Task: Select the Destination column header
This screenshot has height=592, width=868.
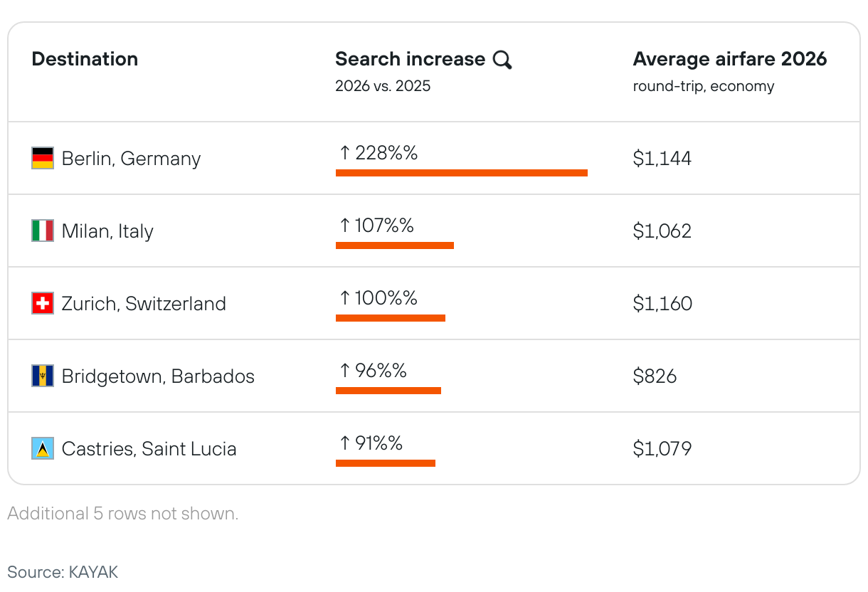Action: pyautogui.click(x=85, y=59)
